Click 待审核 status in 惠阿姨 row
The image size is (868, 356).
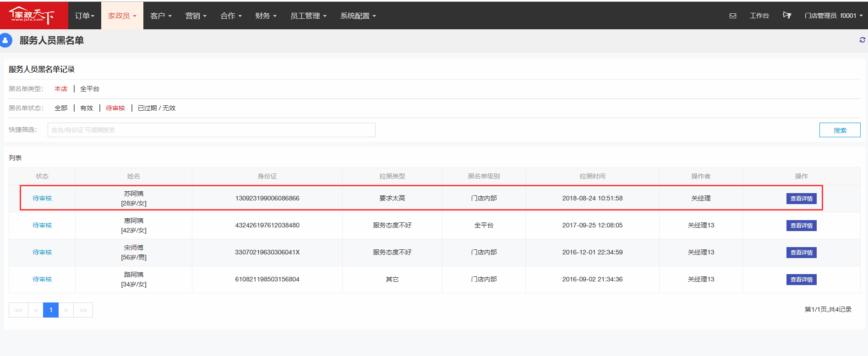click(42, 225)
